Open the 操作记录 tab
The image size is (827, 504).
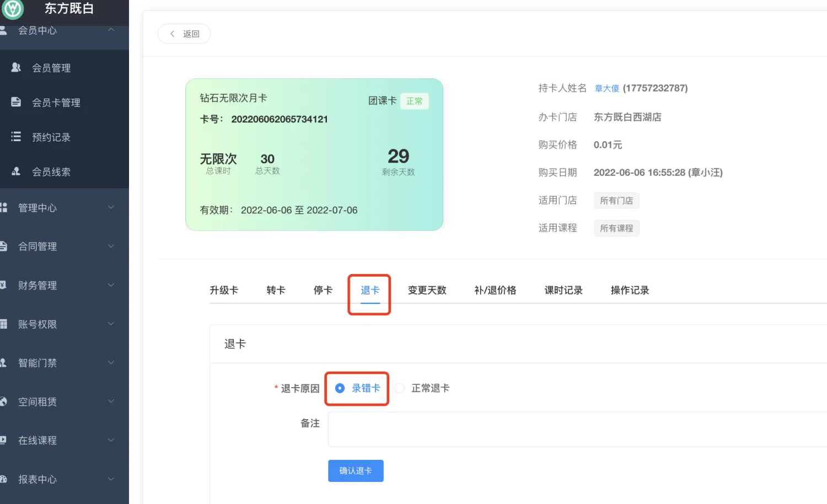pyautogui.click(x=630, y=290)
